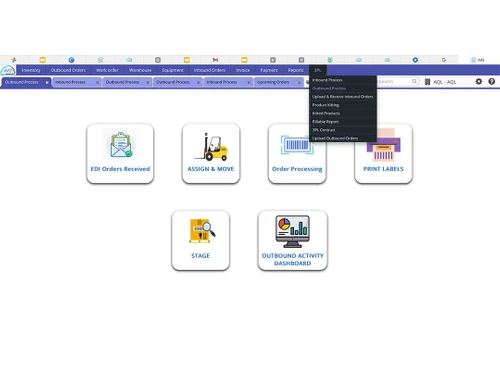Image resolution: width=500 pixels, height=375 pixels.
Task: Open settings with the gear icon
Action: [x=479, y=82]
